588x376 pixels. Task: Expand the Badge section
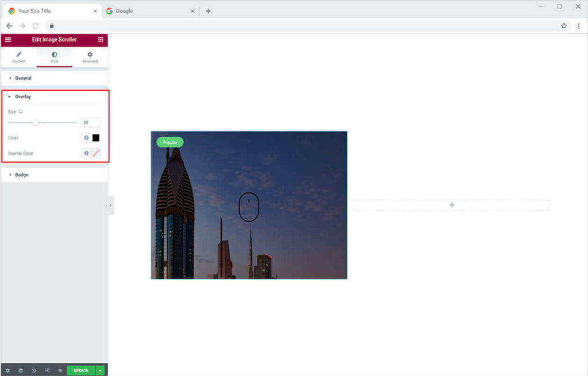tap(22, 175)
